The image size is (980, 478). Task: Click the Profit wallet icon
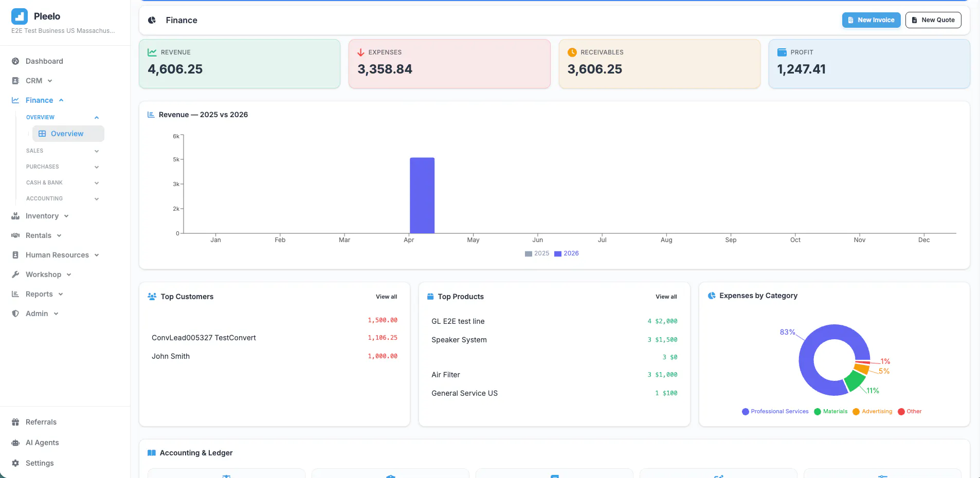pos(782,52)
